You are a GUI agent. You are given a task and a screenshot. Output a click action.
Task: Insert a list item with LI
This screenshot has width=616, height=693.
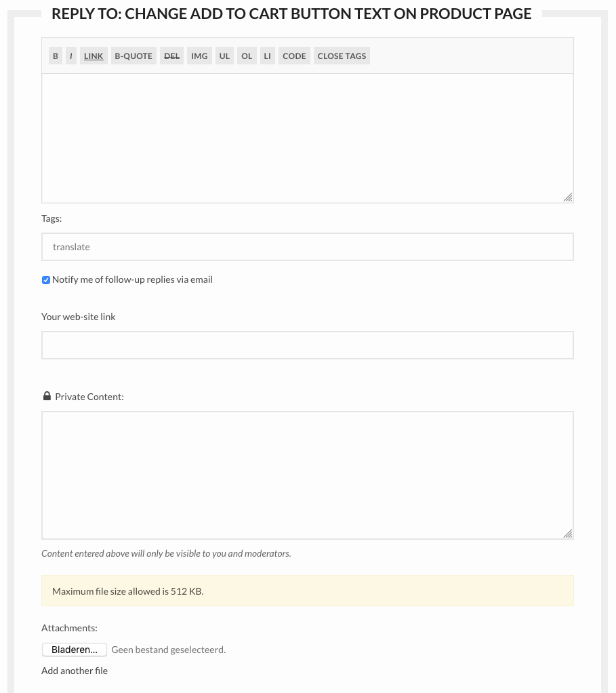(x=267, y=56)
